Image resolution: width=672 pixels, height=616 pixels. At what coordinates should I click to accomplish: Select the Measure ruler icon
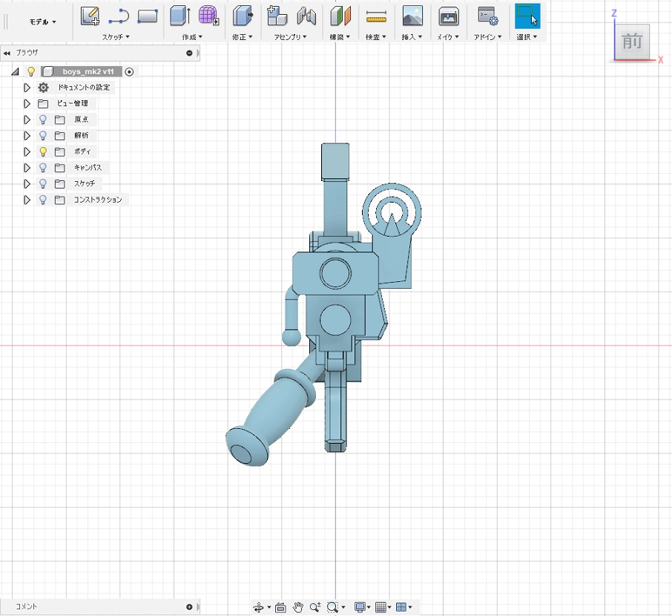pos(377,15)
